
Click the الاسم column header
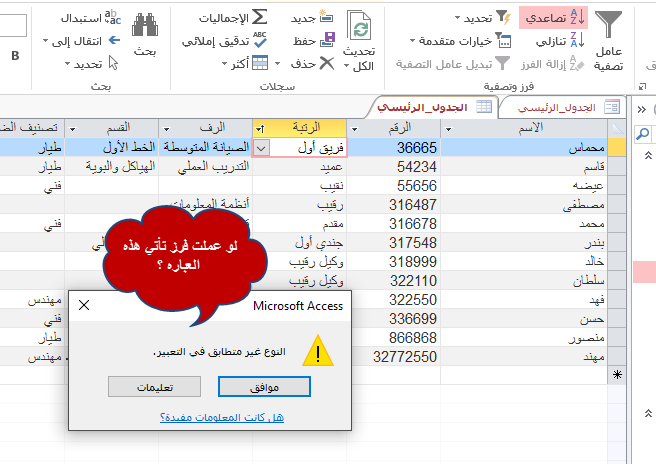524,128
